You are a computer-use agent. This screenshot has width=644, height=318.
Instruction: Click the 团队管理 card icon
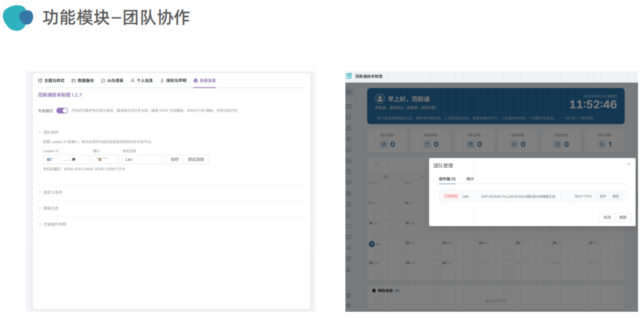pyautogui.click(x=602, y=144)
